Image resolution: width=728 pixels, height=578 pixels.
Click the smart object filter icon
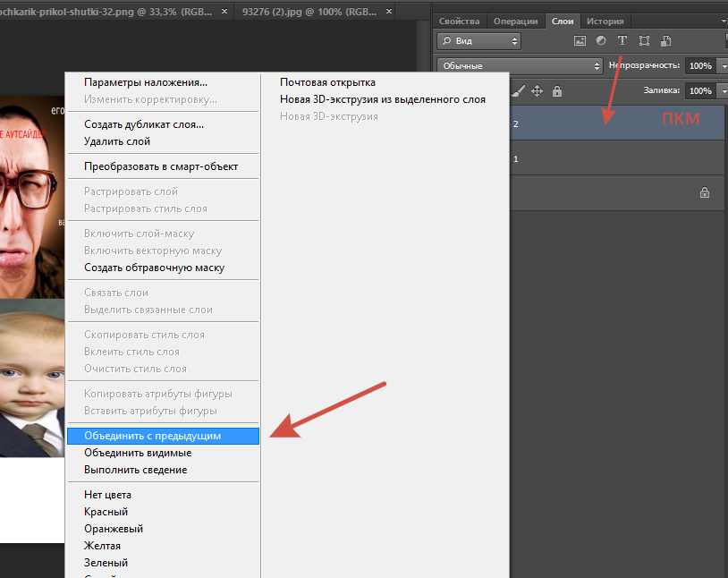(665, 41)
